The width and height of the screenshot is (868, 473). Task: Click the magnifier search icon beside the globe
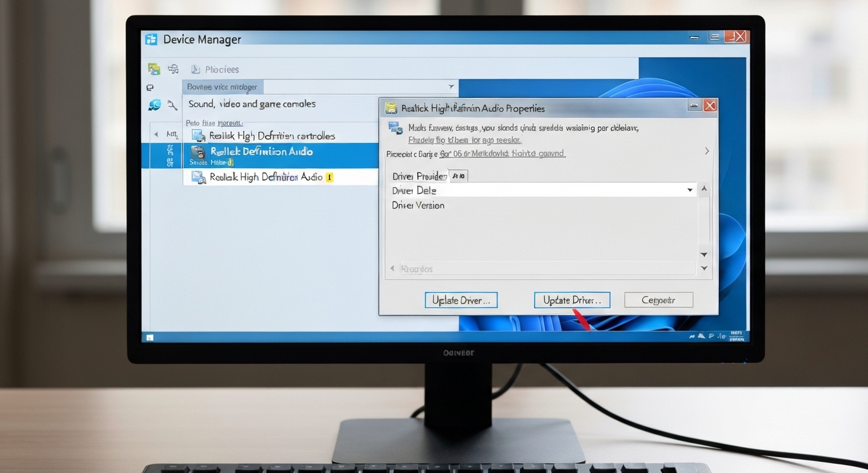pos(173,105)
